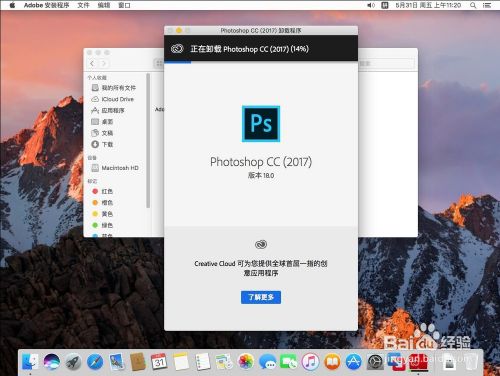The height and width of the screenshot is (376, 500).
Task: Open FaceTime green icon in Dock
Action: [289, 362]
